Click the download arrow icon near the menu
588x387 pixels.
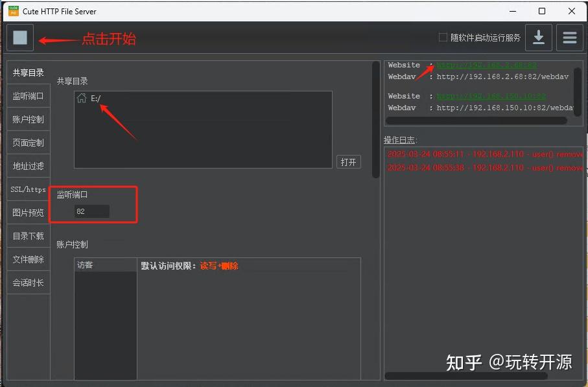point(538,37)
